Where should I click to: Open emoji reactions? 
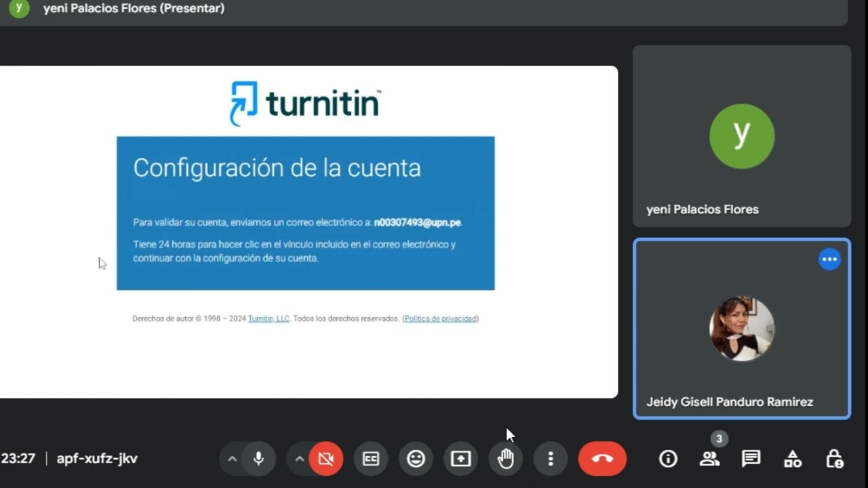[x=416, y=459]
